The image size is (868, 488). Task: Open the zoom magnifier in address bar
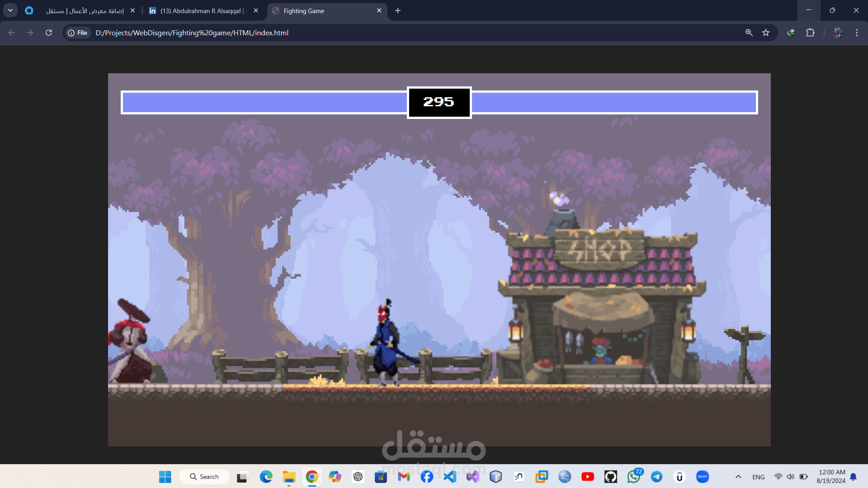pyautogui.click(x=749, y=33)
